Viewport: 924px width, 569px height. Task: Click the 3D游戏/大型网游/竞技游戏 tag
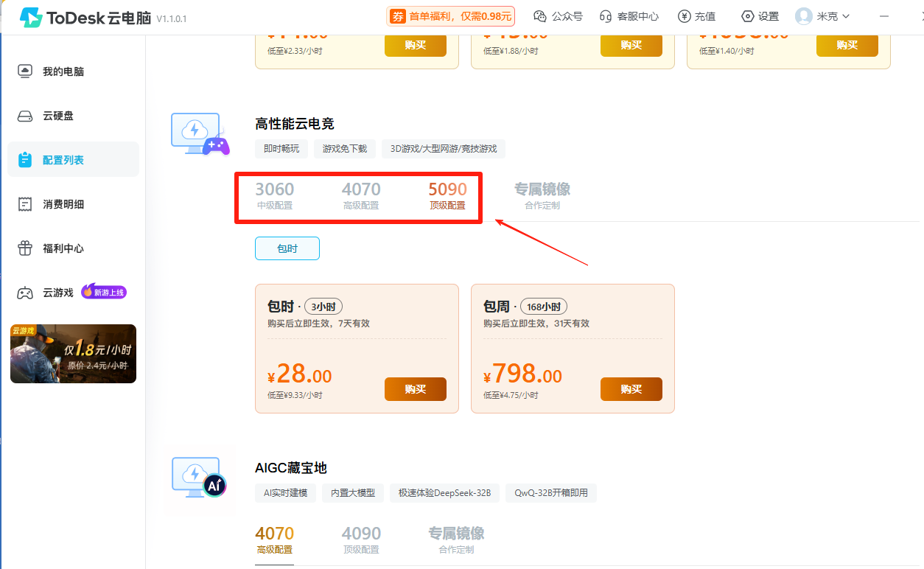(444, 148)
